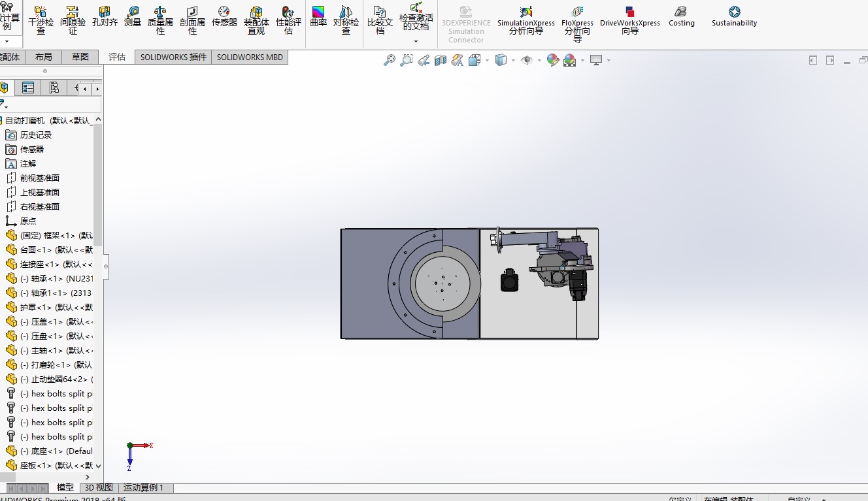This screenshot has width=868, height=501.
Task: Select (-) 底座<1> component in tree
Action: point(56,451)
